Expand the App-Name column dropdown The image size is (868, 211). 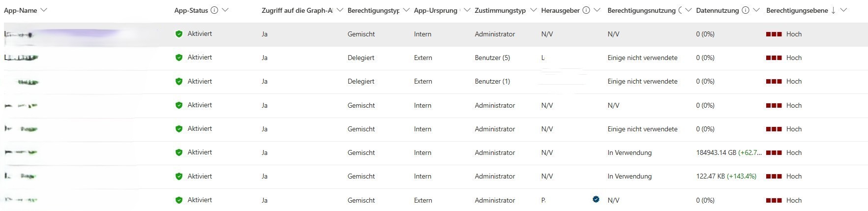(x=44, y=10)
